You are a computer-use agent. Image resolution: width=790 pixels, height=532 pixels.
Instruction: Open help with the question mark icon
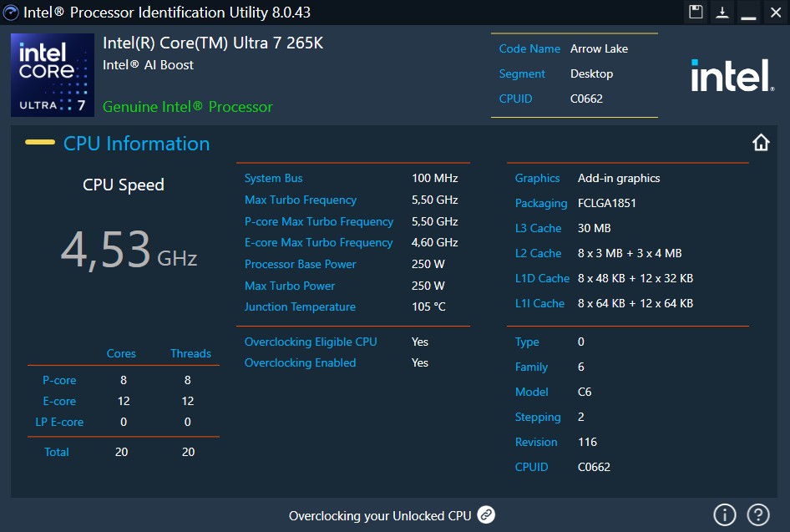point(757,514)
